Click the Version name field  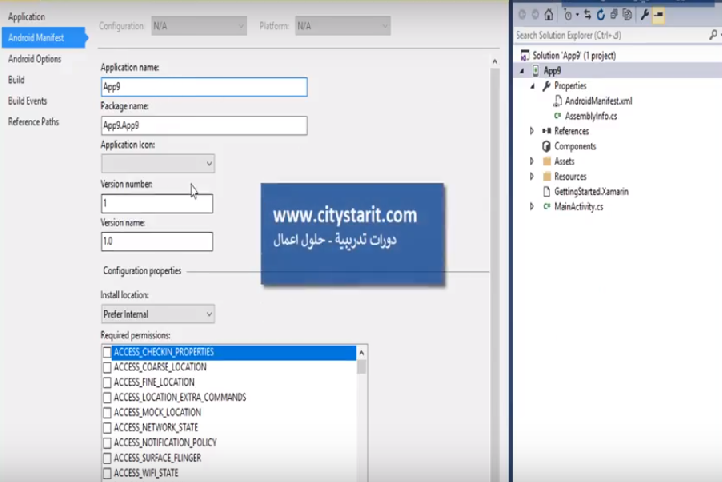[x=157, y=241]
